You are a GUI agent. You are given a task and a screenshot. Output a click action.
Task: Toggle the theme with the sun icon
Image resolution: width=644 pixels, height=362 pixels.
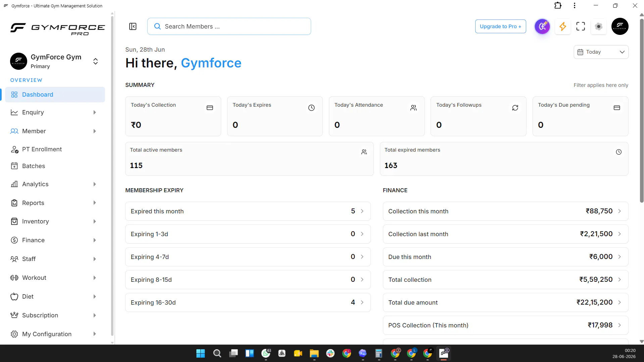click(x=599, y=27)
